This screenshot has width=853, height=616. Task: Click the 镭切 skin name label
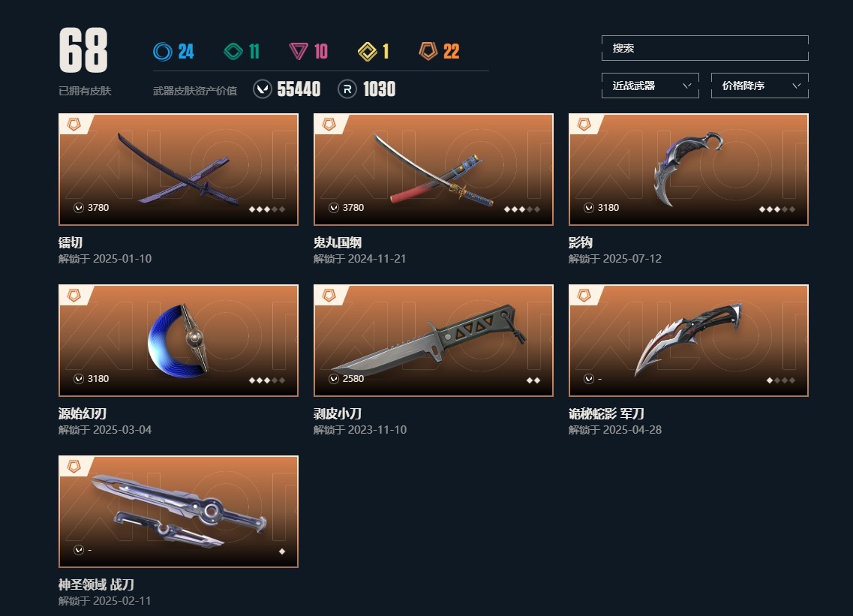point(71,242)
